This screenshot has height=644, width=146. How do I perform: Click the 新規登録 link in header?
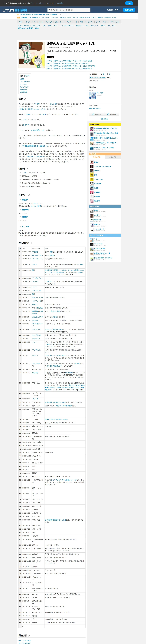[x=110, y=10]
